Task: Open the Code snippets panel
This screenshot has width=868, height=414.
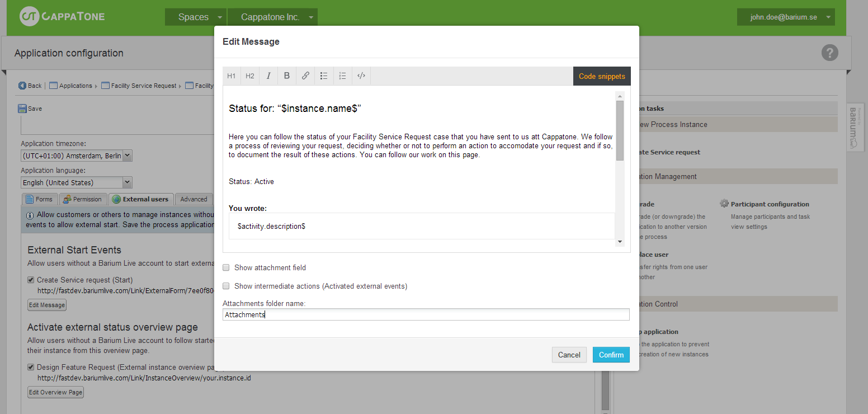Action: tap(602, 76)
